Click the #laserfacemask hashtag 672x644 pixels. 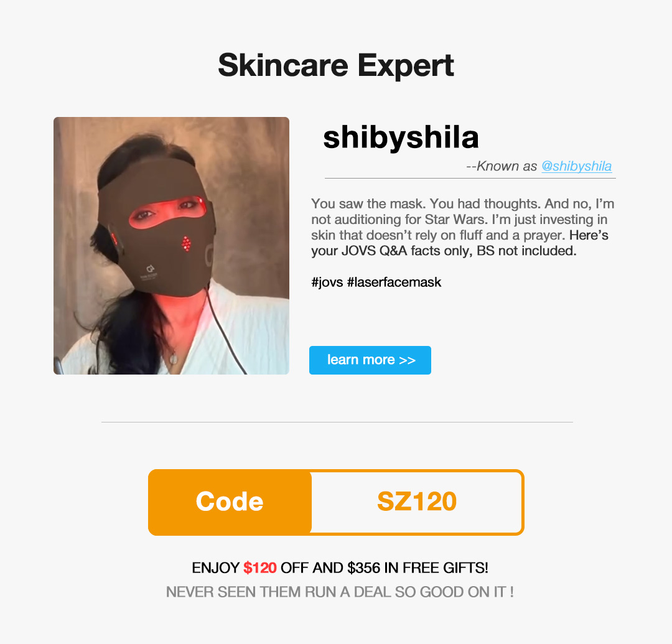tap(394, 282)
